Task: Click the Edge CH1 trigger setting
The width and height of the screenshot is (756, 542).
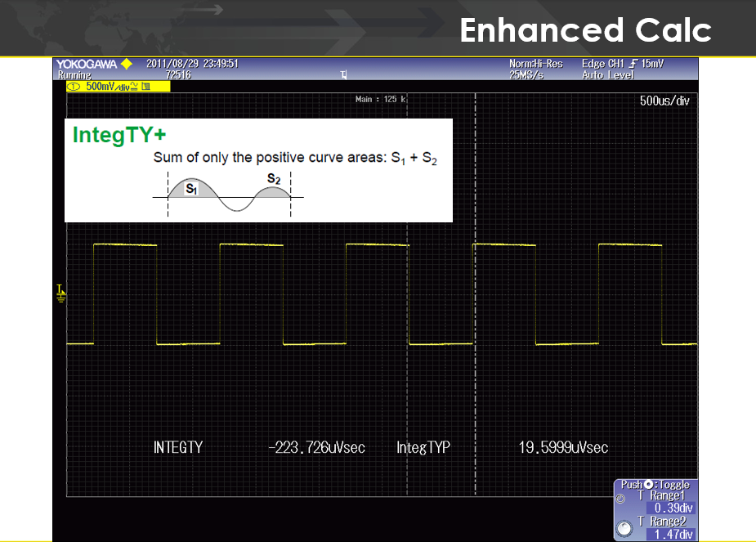Action: (605, 64)
